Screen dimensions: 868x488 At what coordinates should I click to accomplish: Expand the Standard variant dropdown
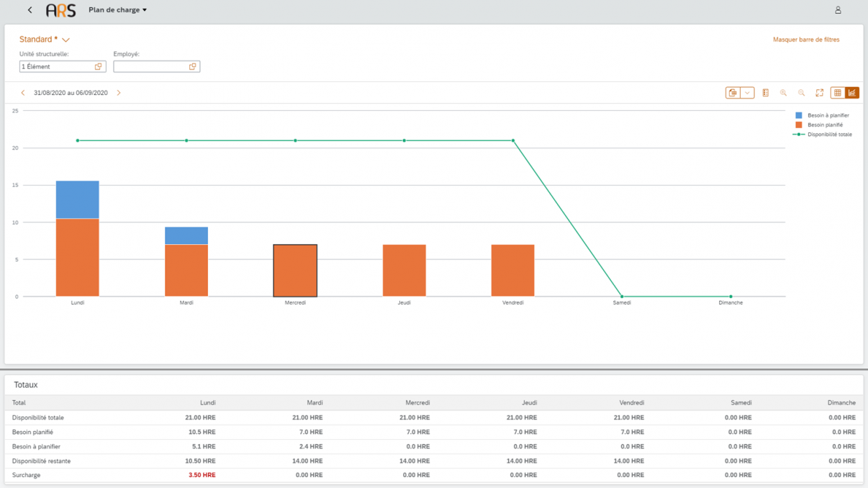pos(65,40)
